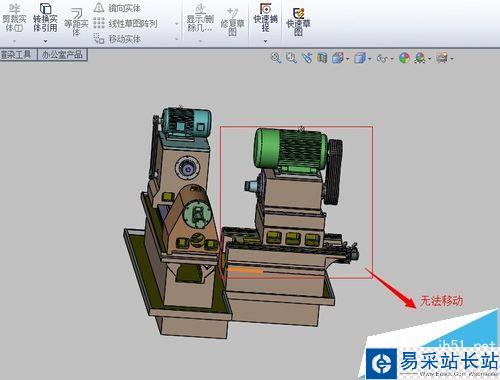The height and width of the screenshot is (380, 500).
Task: Activate 快速捕捉 quick snaps tool
Action: tap(265, 18)
